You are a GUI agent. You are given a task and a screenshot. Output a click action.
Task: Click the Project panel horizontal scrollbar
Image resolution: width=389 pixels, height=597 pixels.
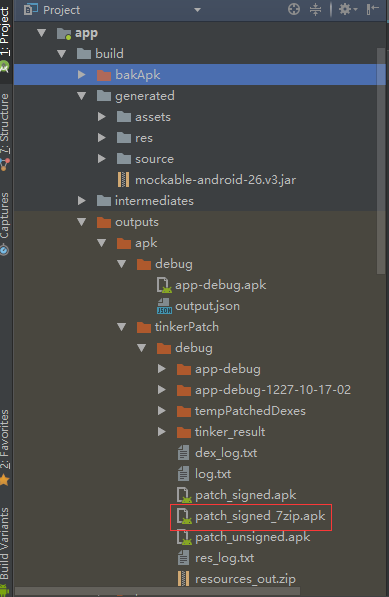157,591
